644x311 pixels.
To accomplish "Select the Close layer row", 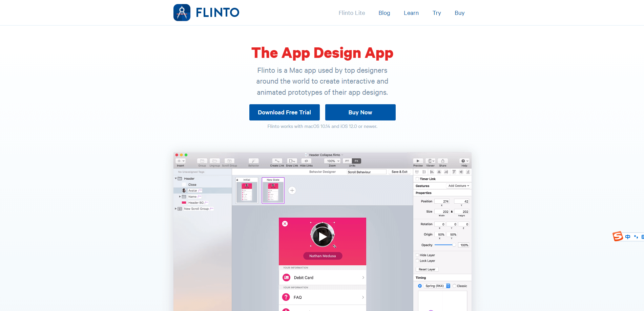I will click(x=203, y=185).
